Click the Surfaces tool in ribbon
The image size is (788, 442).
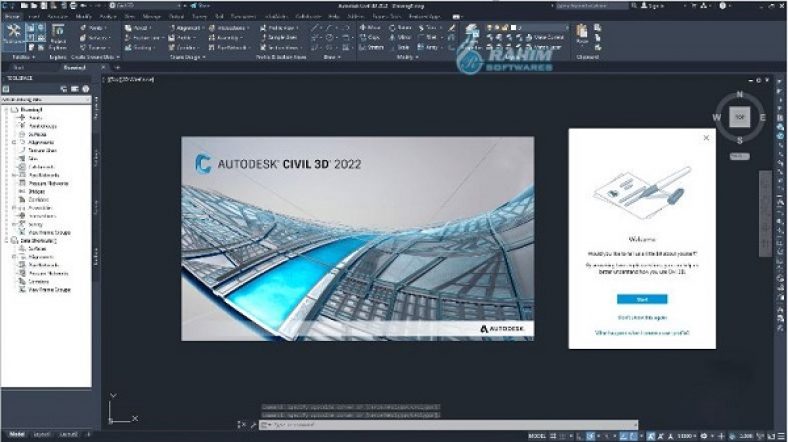(x=94, y=38)
